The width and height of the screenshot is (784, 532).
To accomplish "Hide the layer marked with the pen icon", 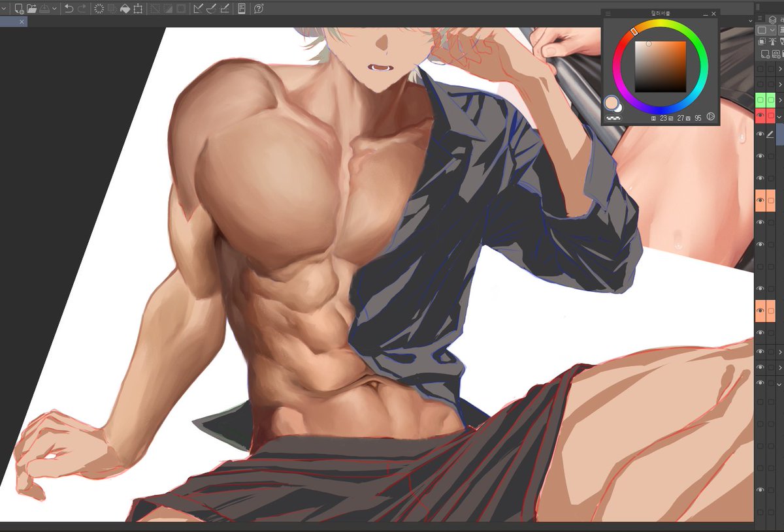I will tap(760, 134).
